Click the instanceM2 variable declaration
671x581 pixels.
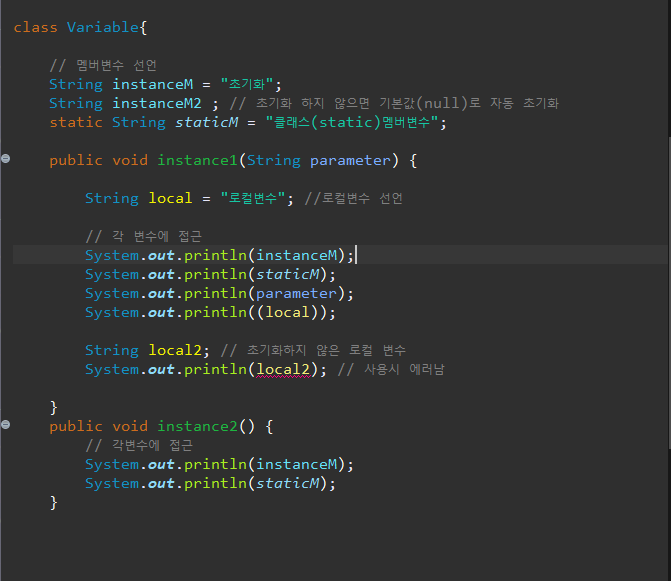pyautogui.click(x=157, y=103)
